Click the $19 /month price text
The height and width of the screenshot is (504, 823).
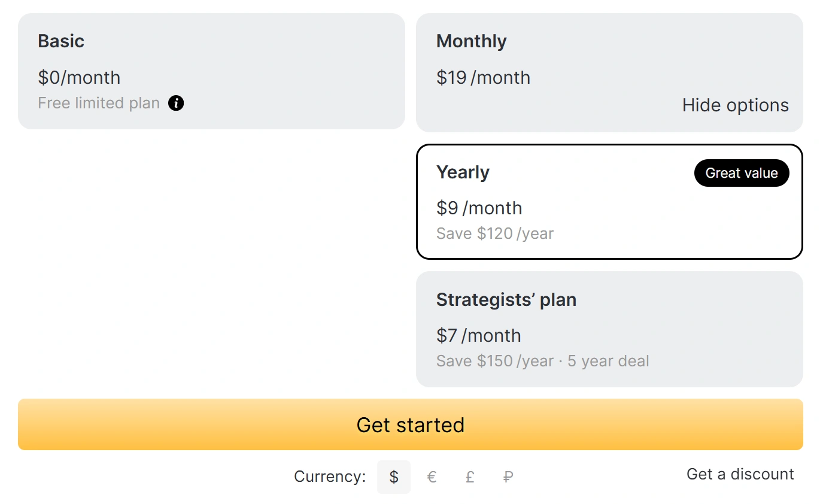point(483,78)
